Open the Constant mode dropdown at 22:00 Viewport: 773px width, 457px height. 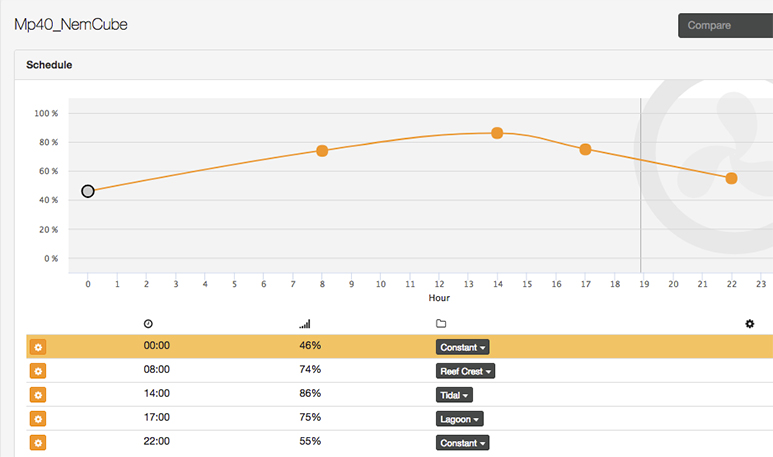coord(463,442)
